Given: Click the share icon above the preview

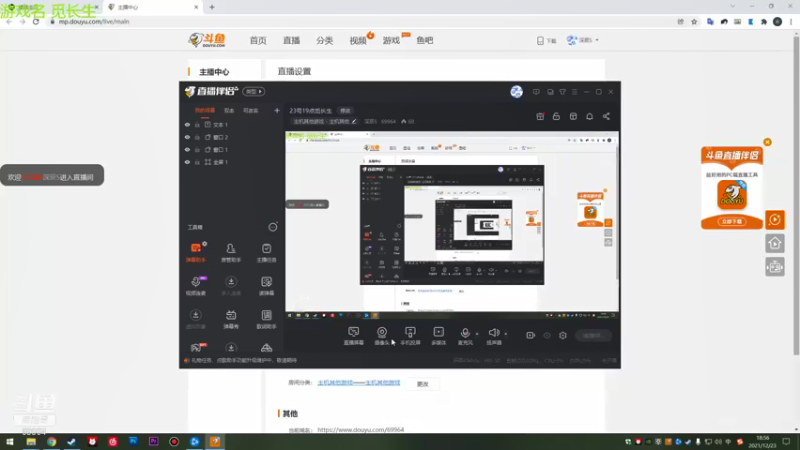Looking at the screenshot, I should [x=606, y=116].
